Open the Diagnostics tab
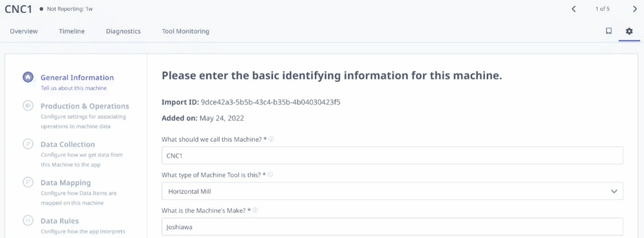The height and width of the screenshot is (238, 644). pyautogui.click(x=123, y=31)
